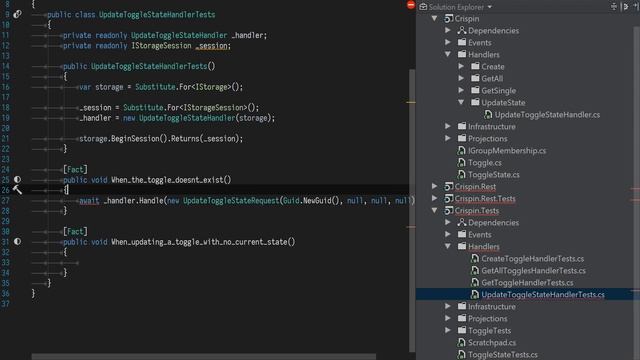Click the quick-fix hammer icon on line 26
Viewport: 640px width, 360px height.
[17, 189]
